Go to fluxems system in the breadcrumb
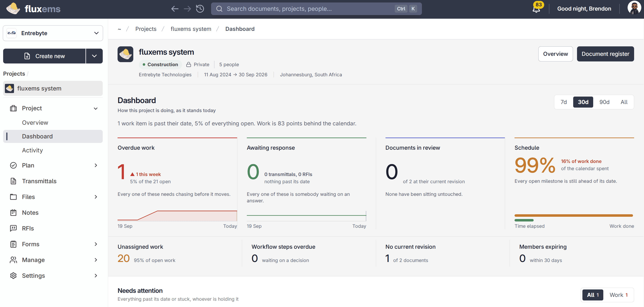Image resolution: width=644 pixels, height=307 pixels. 191,29
